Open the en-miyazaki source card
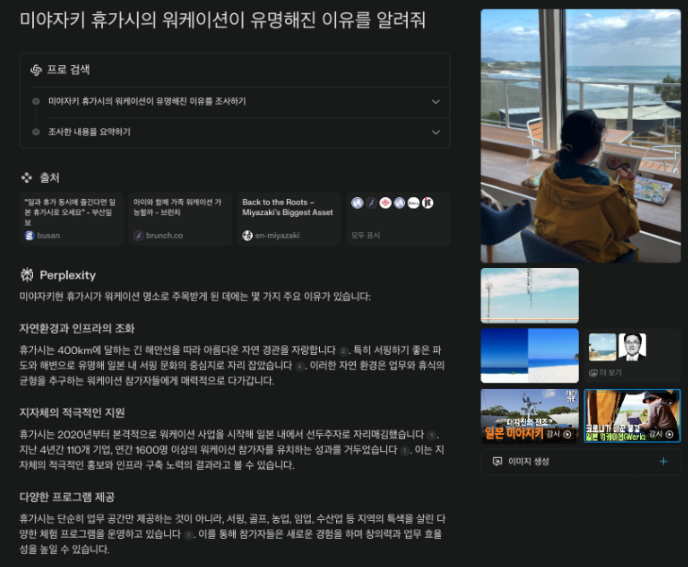This screenshot has height=567, width=688. coord(289,219)
